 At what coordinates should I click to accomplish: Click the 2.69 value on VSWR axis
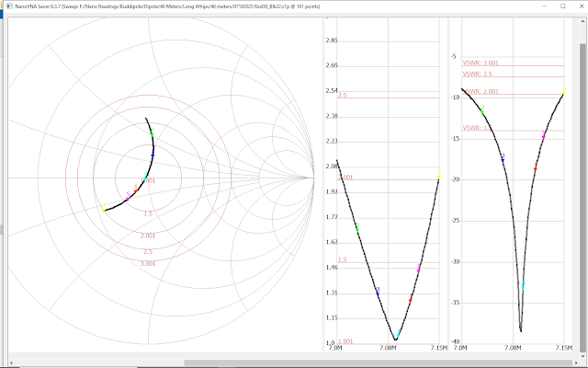tap(332, 65)
